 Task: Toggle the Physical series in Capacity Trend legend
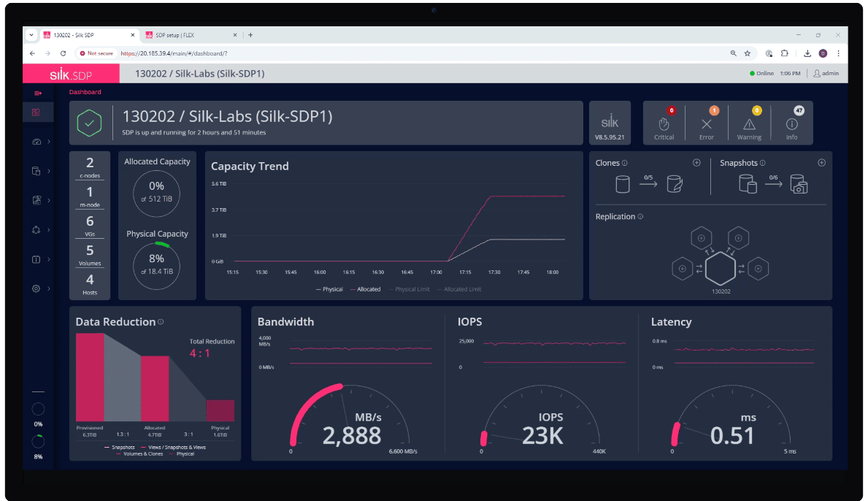coord(329,289)
